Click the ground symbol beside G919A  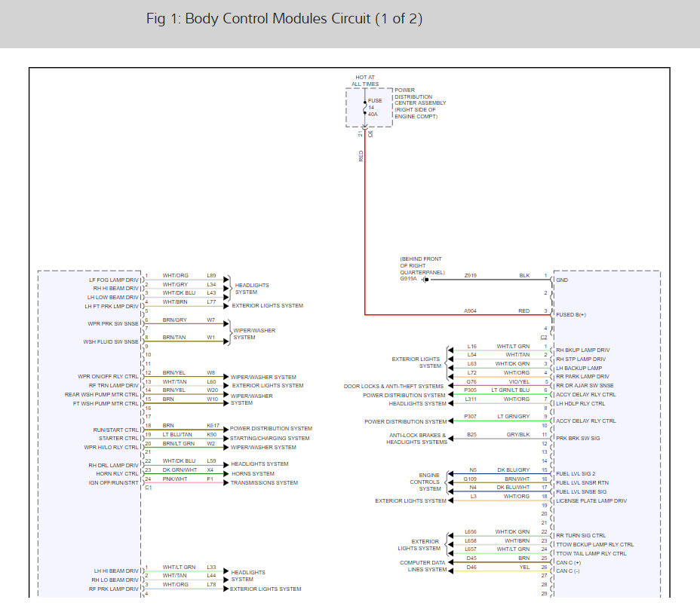tap(425, 280)
